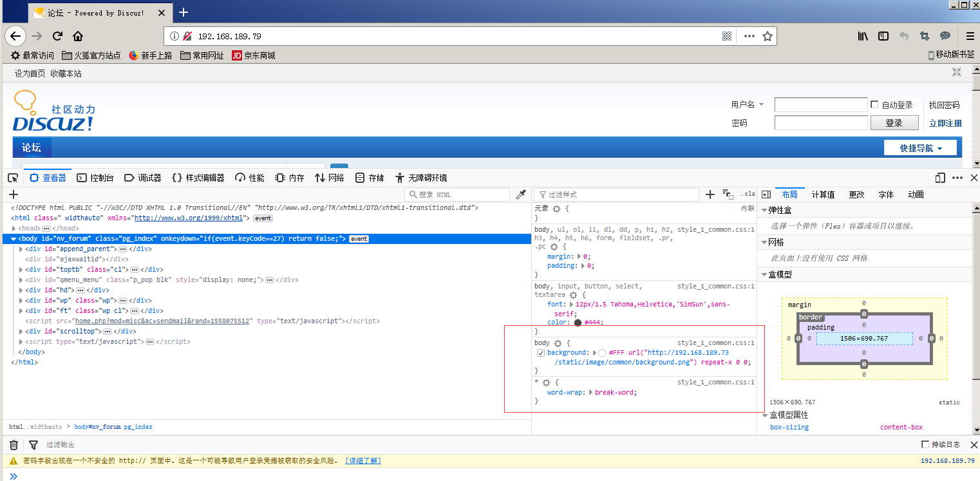Open the QR code icon in address bar
This screenshot has height=481, width=980.
(x=728, y=36)
